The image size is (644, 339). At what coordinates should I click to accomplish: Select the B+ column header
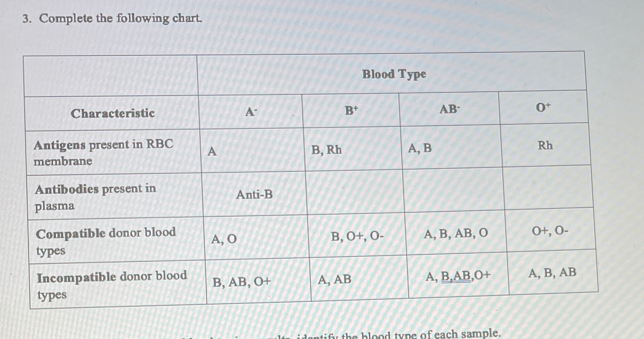coord(351,110)
